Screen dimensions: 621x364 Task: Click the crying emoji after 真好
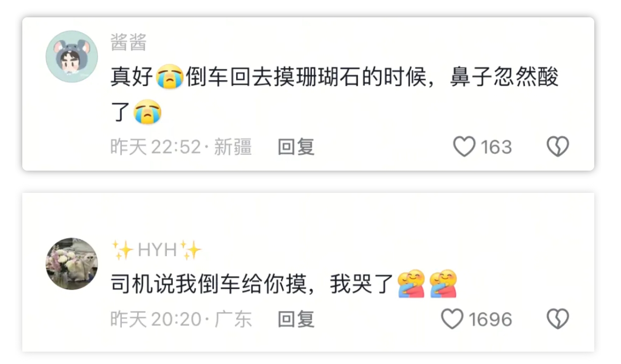coord(170,78)
